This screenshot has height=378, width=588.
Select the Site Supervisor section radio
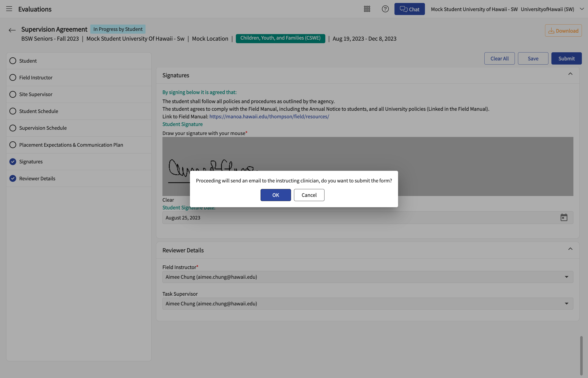(13, 94)
